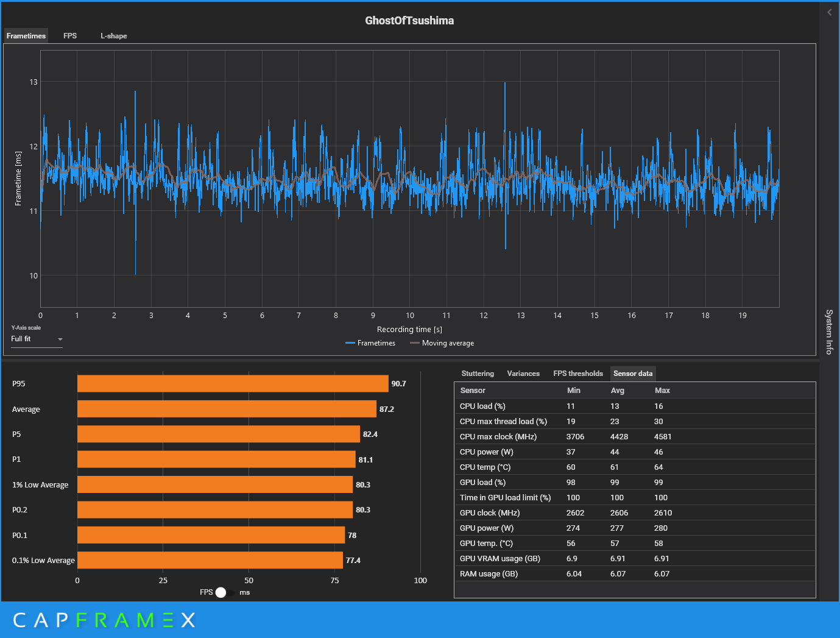This screenshot has height=638, width=840.
Task: Click the P95 bar showing 90.7
Action: click(233, 383)
